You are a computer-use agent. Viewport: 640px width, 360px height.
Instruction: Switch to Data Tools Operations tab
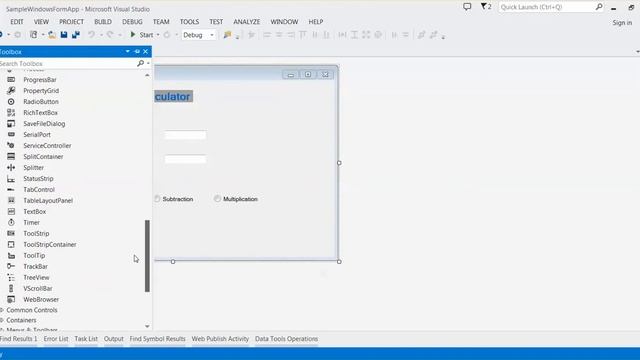click(x=286, y=339)
